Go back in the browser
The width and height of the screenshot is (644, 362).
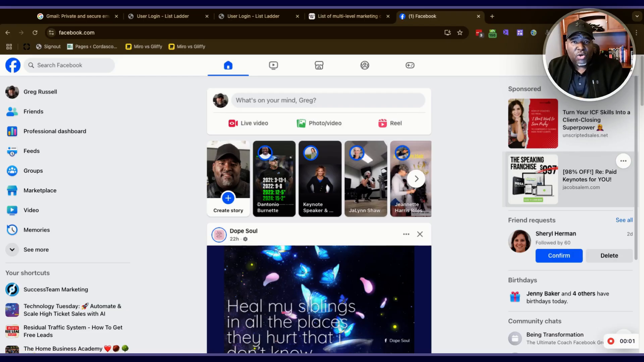[x=8, y=33]
